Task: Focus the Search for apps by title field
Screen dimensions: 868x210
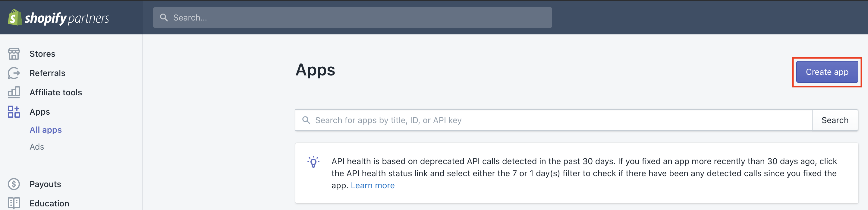Action: 554,120
